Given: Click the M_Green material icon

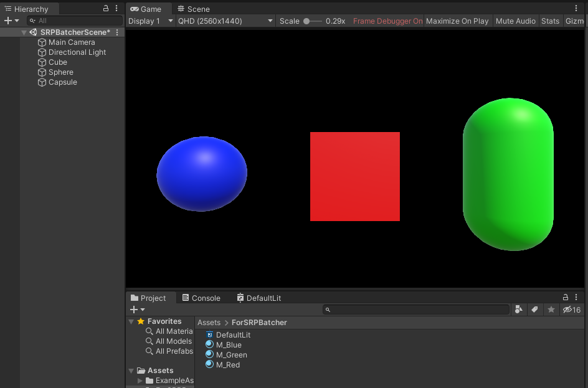Looking at the screenshot, I should coord(210,354).
